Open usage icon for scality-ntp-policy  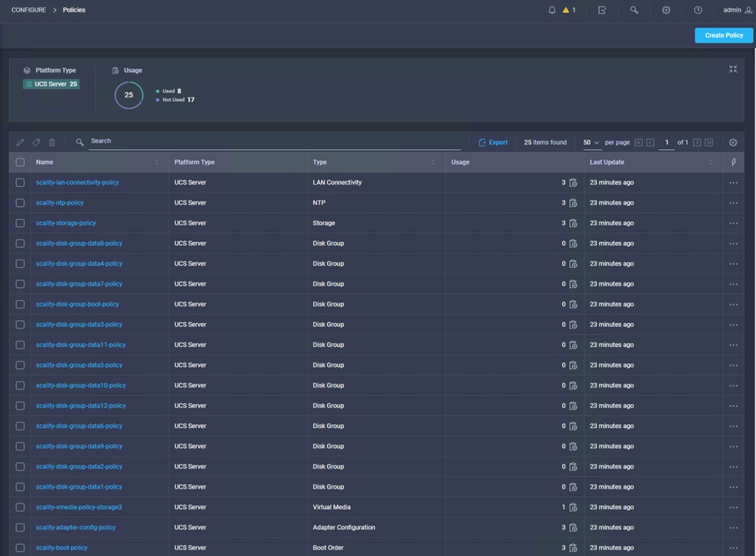[573, 203]
